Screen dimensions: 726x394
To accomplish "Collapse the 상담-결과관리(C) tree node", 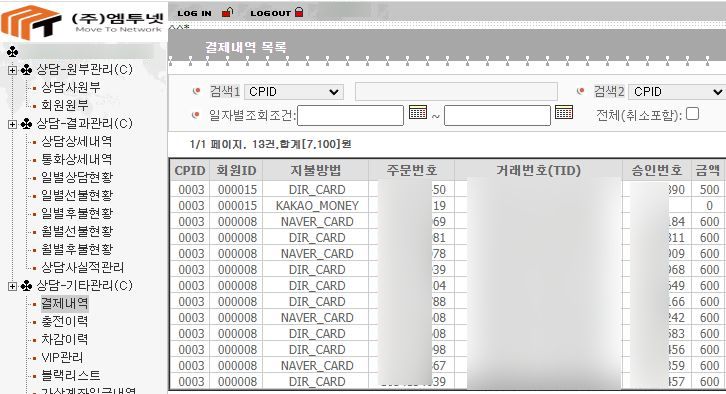I will pos(13,124).
